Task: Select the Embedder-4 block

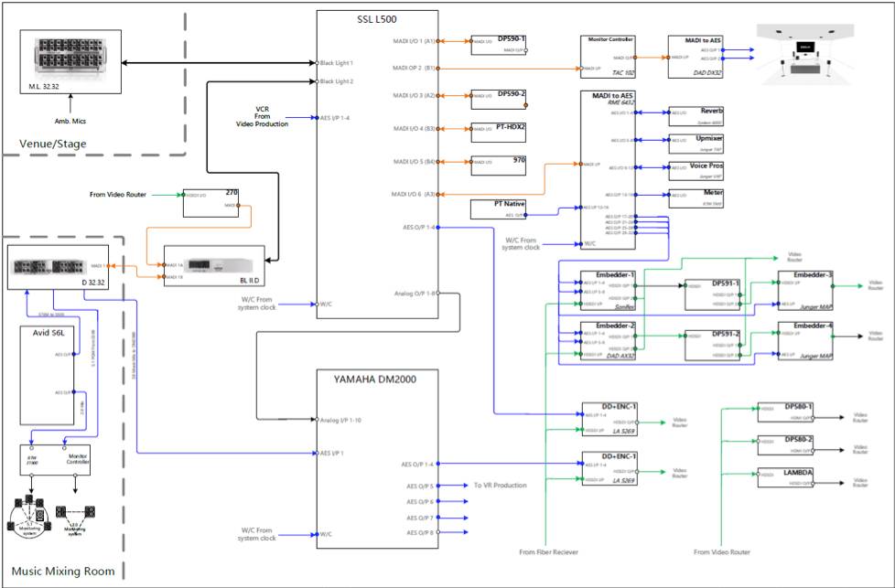Action: click(x=805, y=341)
